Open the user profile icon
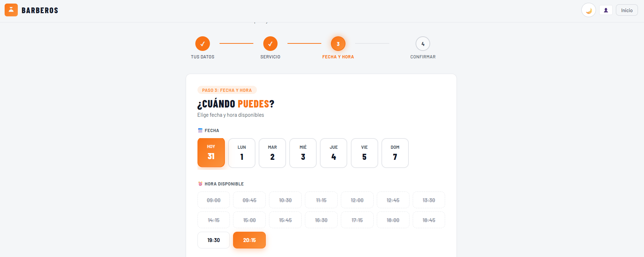Image resolution: width=644 pixels, height=257 pixels. point(606,10)
